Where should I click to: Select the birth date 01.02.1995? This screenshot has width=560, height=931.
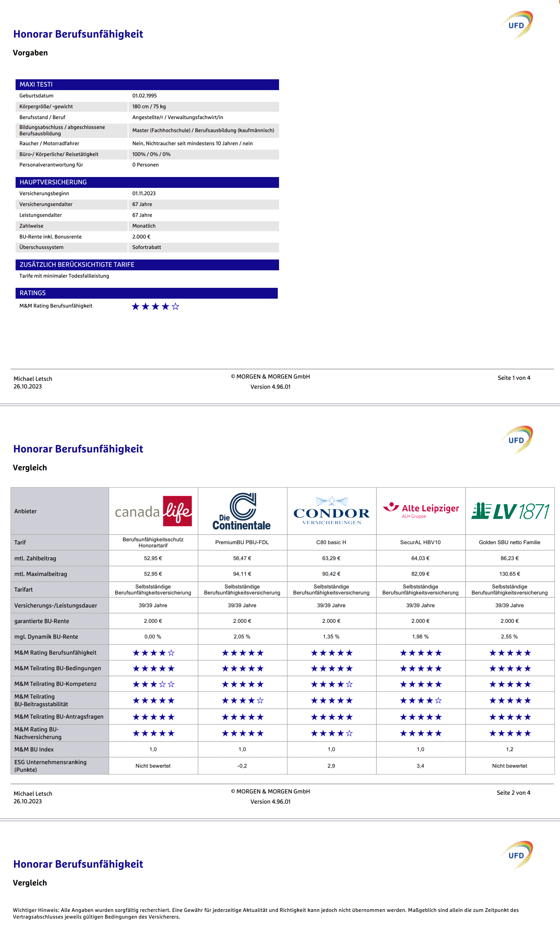coord(144,96)
